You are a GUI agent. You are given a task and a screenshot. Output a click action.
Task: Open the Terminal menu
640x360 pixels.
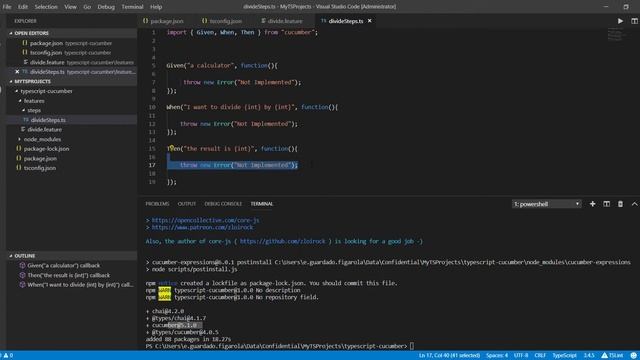tap(132, 7)
